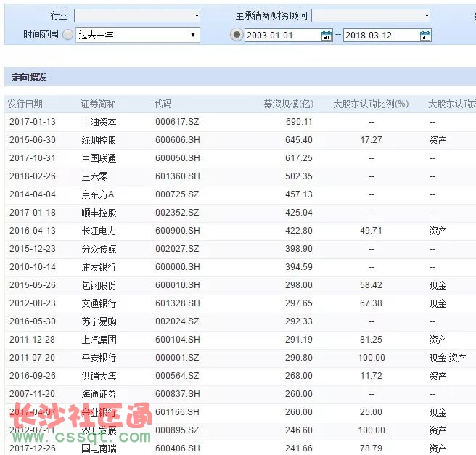Click fundraising amount 645.40

click(299, 140)
